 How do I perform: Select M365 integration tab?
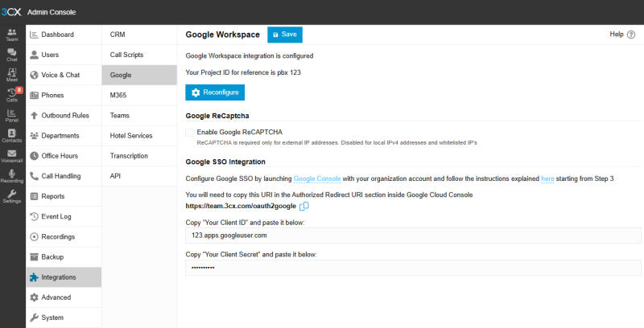tap(139, 95)
